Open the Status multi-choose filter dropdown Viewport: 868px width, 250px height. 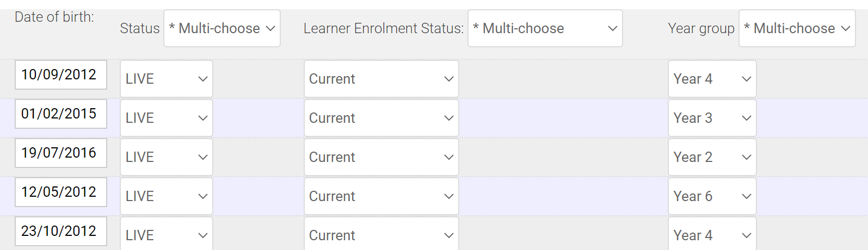(x=221, y=28)
